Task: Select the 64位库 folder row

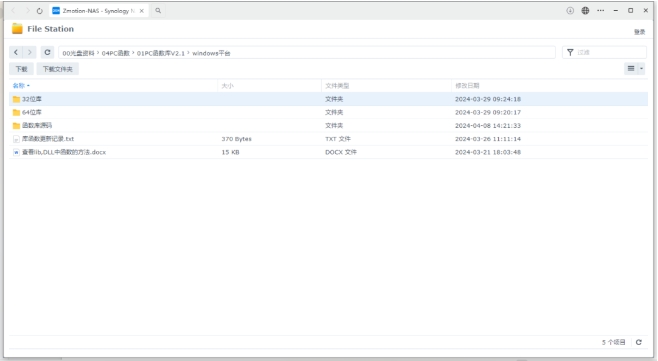Action: pos(328,112)
